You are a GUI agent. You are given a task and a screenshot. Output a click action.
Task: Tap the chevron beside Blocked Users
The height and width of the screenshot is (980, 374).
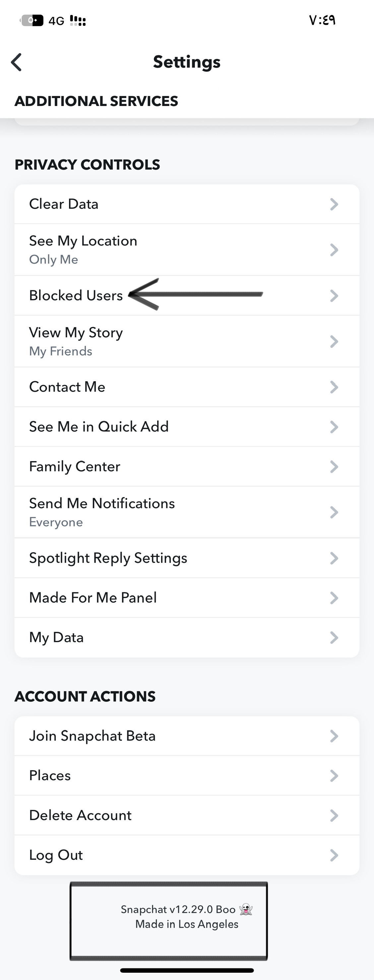pos(334,296)
